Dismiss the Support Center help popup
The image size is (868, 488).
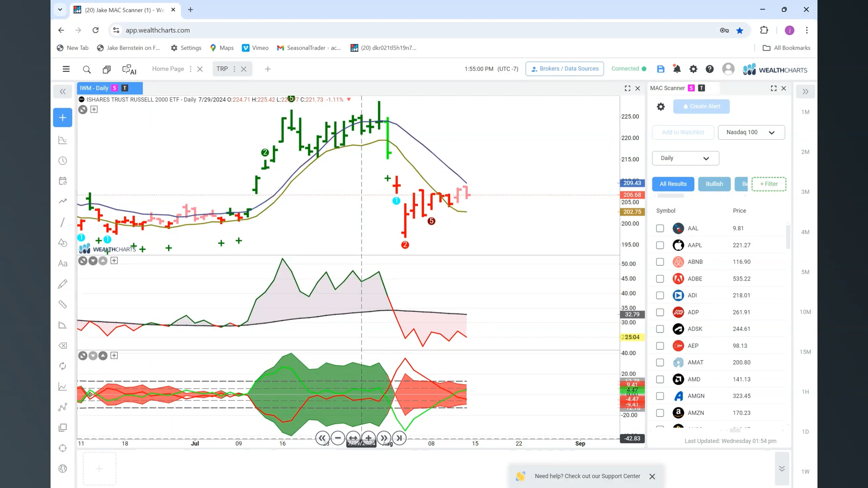[x=652, y=476]
